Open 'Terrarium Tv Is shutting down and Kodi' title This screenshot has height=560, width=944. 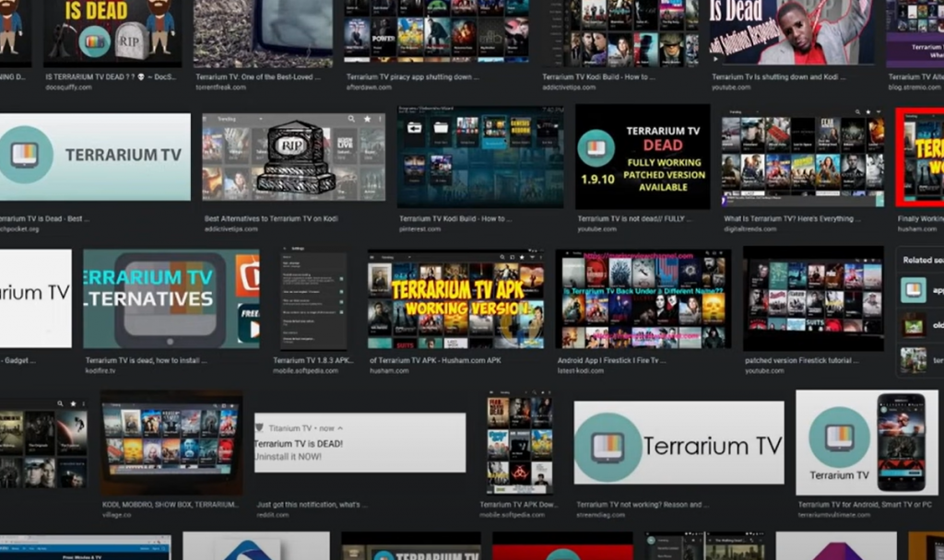pyautogui.click(x=778, y=77)
